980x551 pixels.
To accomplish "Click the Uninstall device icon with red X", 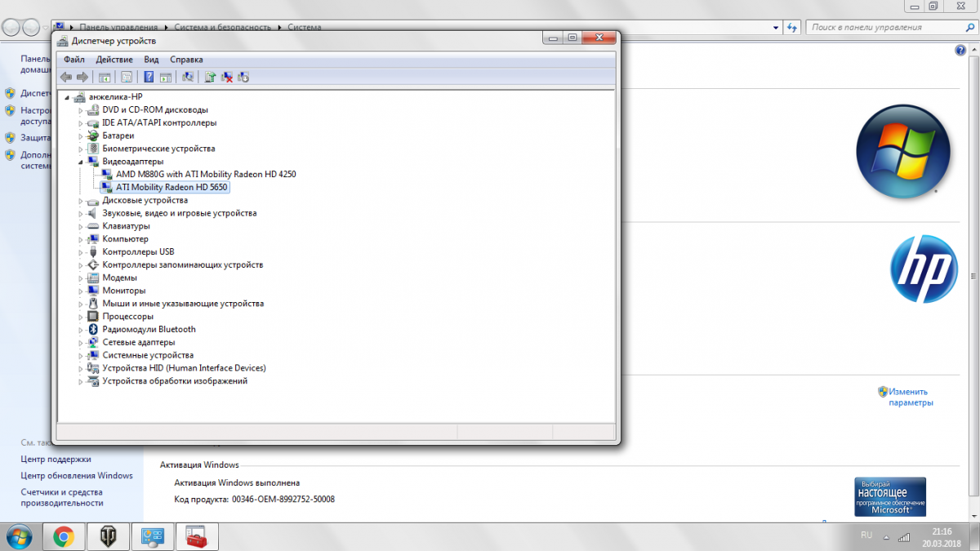I will tap(227, 77).
